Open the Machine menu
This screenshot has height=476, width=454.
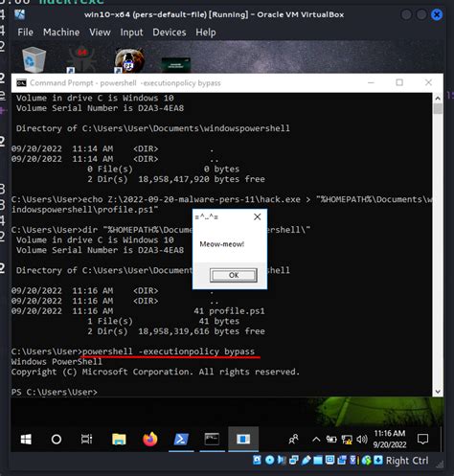click(x=61, y=33)
